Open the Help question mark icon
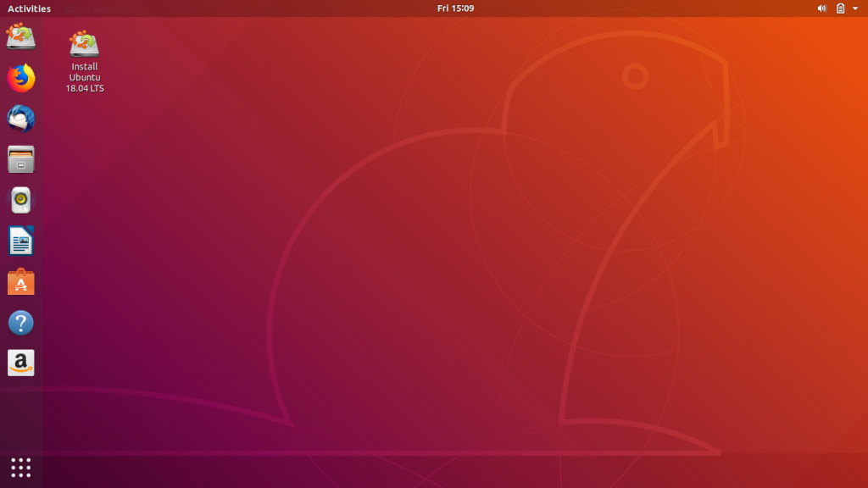Viewport: 868px width, 488px height. point(21,323)
